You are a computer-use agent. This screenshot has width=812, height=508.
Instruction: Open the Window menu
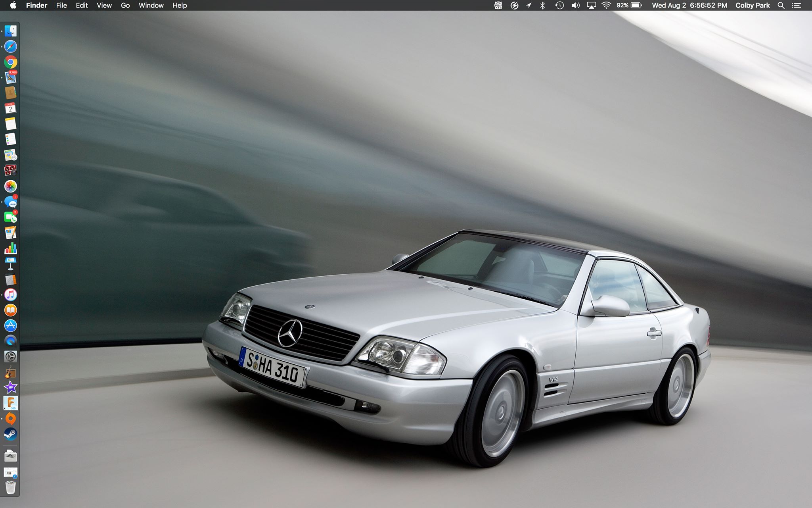[x=151, y=5]
